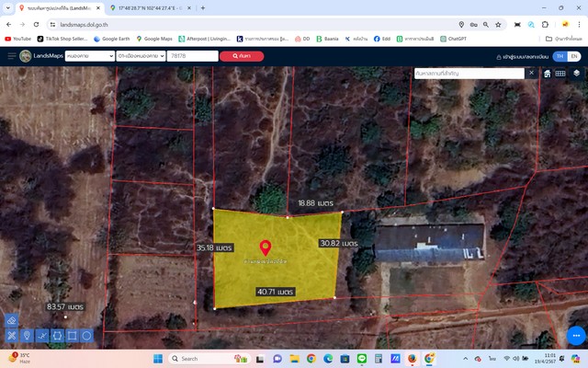Expand the province dropdown
This screenshot has height=368, width=588.
coord(88,56)
